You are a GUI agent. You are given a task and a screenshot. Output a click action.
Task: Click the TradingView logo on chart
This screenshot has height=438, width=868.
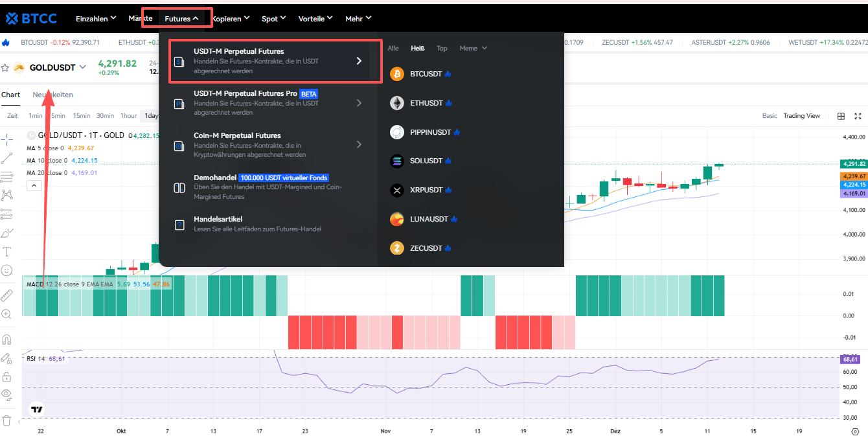[37, 409]
